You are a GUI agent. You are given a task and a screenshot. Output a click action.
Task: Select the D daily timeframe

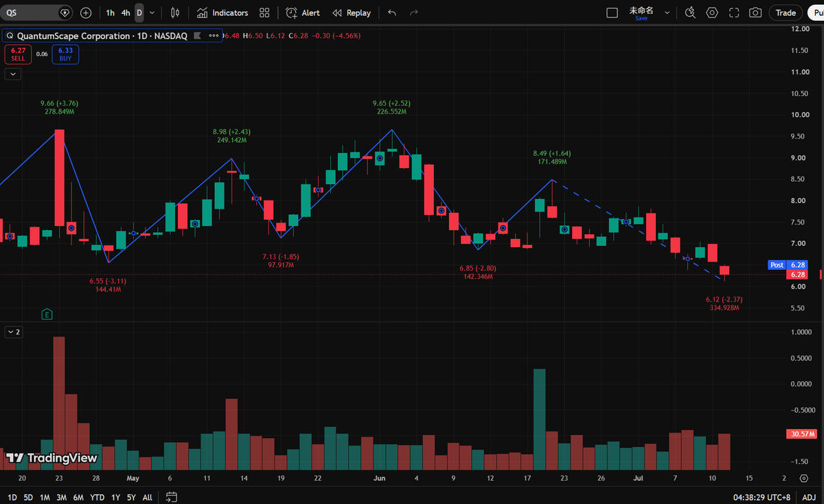(x=139, y=13)
